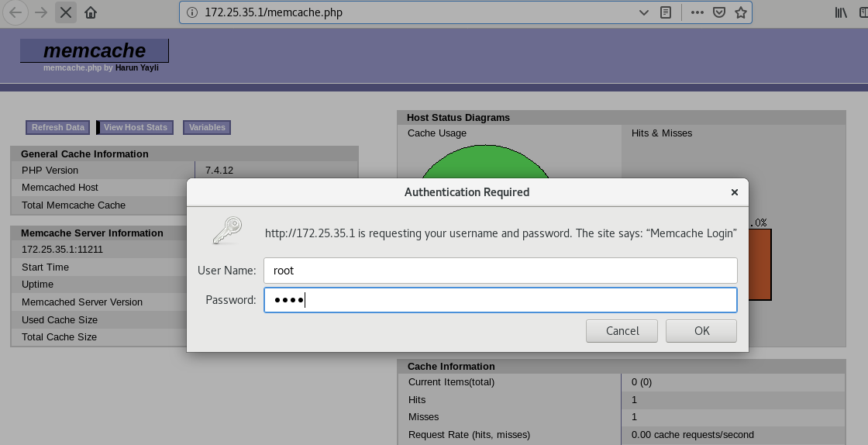Open Harun Yayli author link
Viewport: 868px width, 445px height.
click(x=136, y=67)
